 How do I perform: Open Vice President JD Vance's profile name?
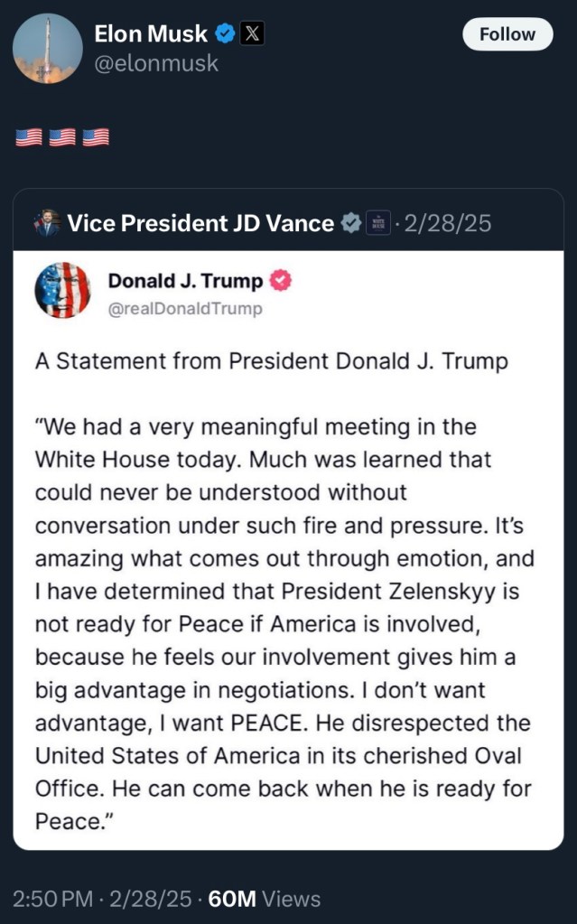tap(200, 222)
